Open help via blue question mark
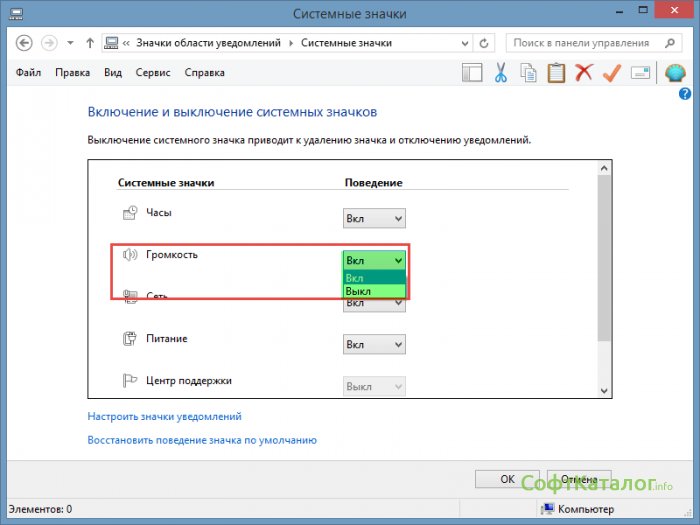700x525 pixels. click(685, 94)
